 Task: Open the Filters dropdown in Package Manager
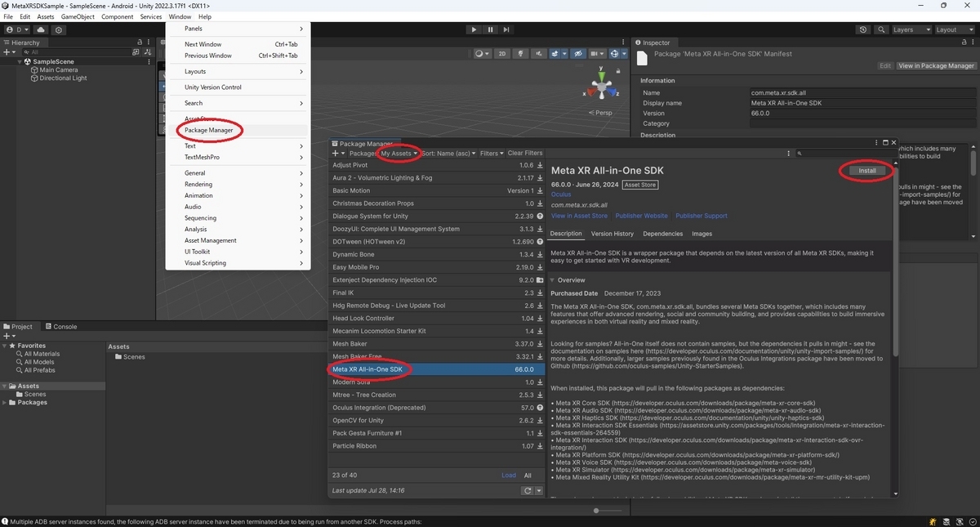[x=492, y=153]
